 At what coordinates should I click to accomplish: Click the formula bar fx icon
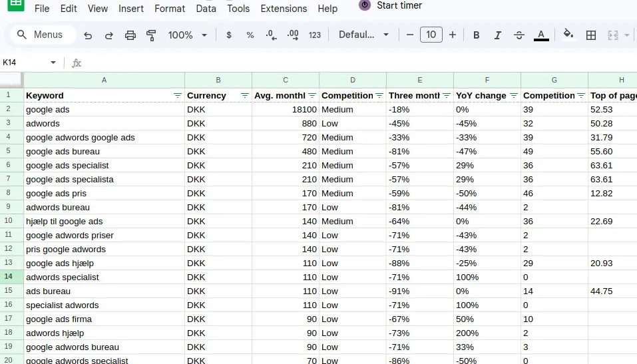click(x=77, y=63)
